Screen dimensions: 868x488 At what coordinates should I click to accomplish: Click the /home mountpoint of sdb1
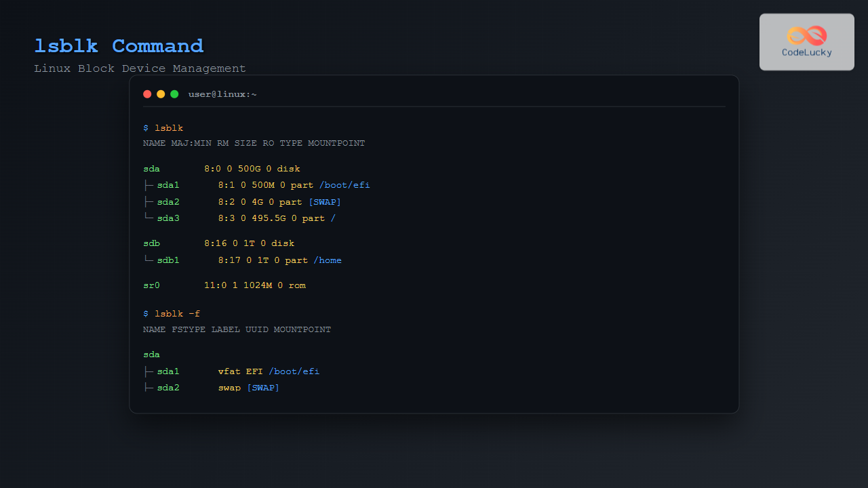click(327, 260)
